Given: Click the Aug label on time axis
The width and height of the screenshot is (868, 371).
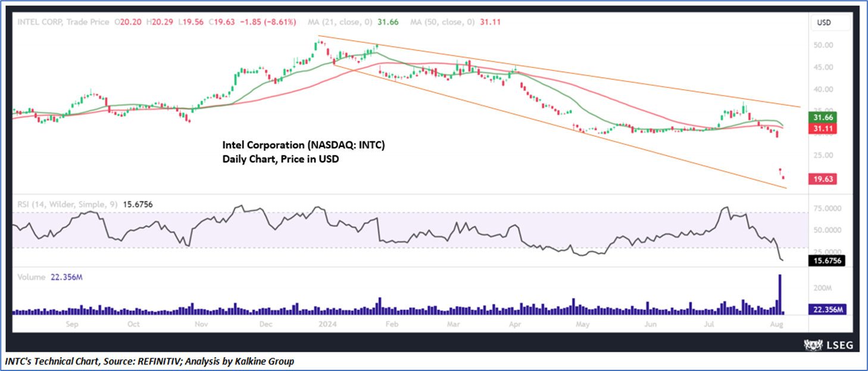Looking at the screenshot, I should click(x=775, y=325).
